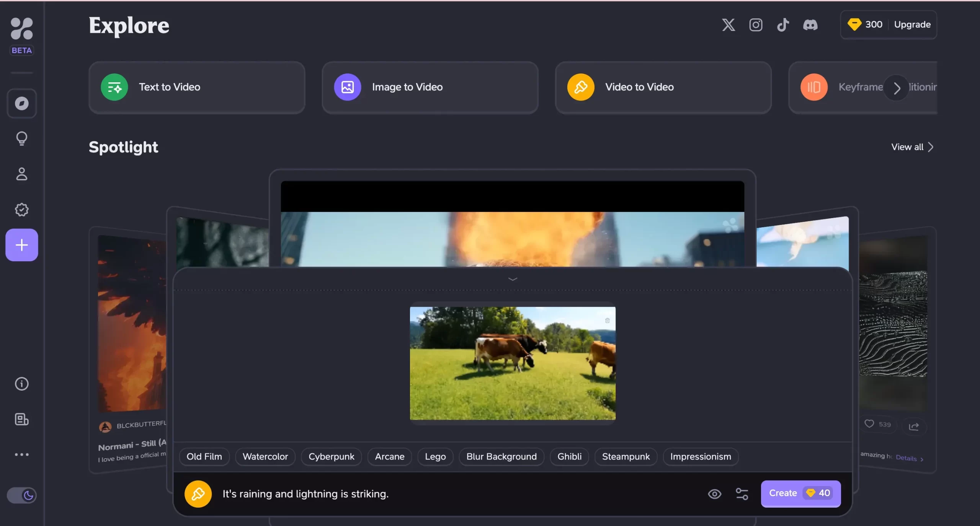This screenshot has height=526, width=980.
Task: Click the settings gear sidebar icon
Action: pyautogui.click(x=21, y=209)
